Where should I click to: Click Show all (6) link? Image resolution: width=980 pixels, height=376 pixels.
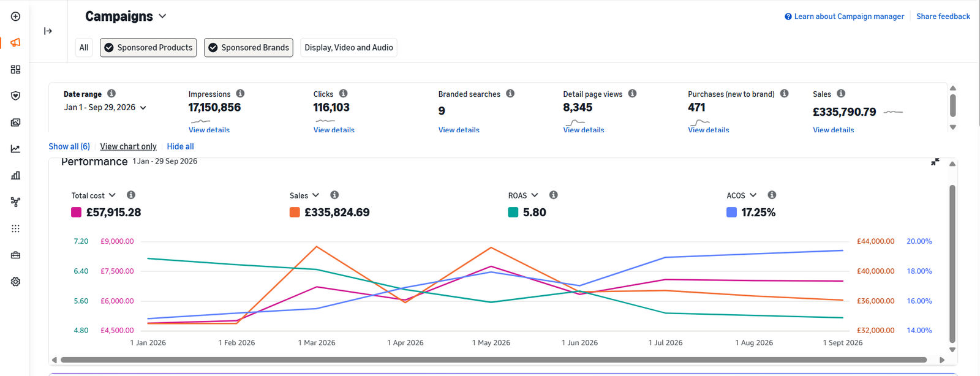pos(69,146)
